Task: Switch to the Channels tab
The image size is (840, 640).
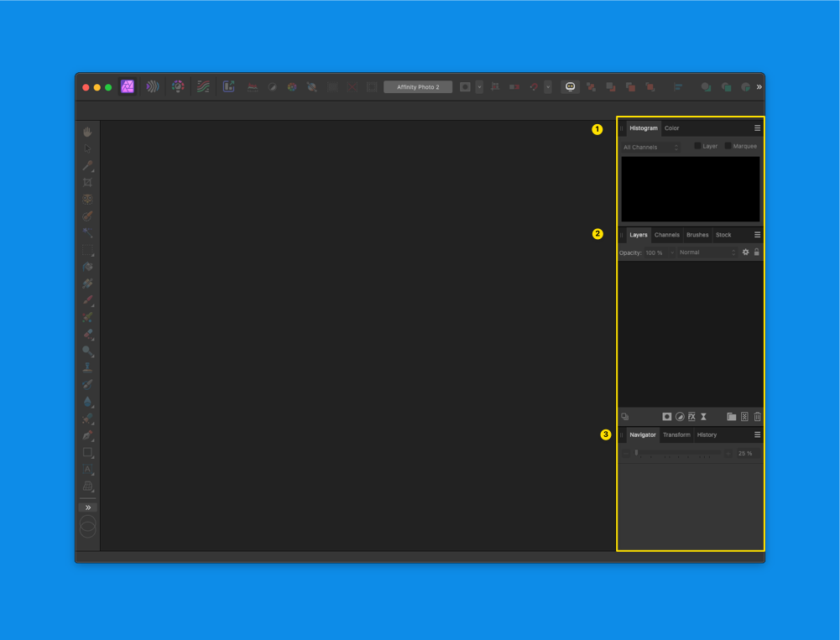Action: [x=667, y=235]
